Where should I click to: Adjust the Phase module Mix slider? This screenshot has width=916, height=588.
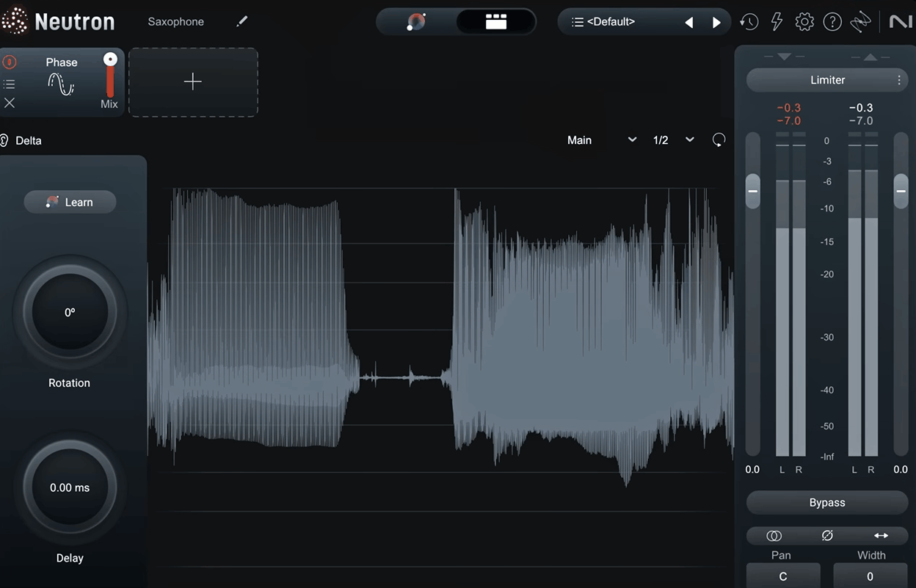110,75
